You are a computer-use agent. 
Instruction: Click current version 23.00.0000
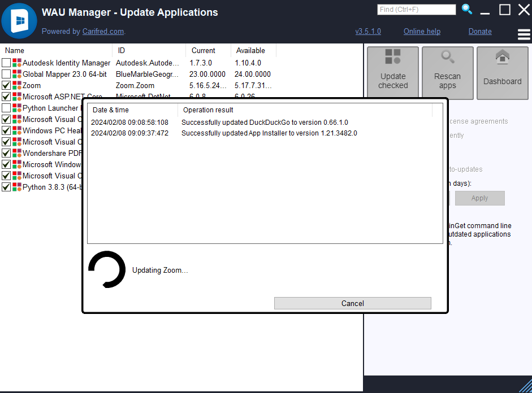click(x=207, y=74)
